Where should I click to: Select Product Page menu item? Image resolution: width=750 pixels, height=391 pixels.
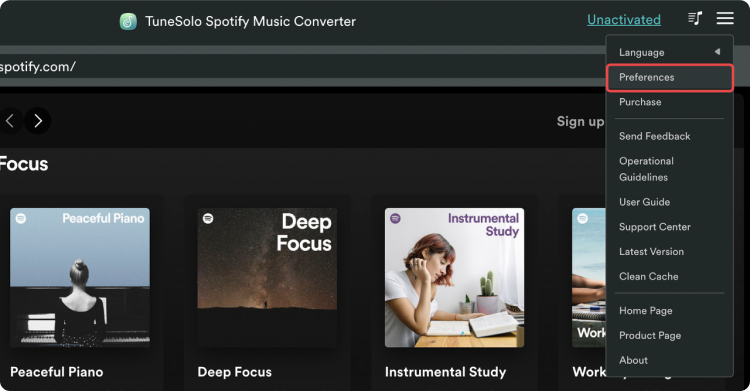669,335
